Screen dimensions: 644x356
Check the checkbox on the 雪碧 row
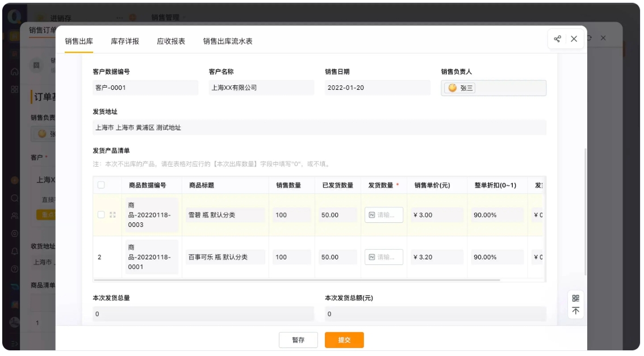click(x=102, y=215)
